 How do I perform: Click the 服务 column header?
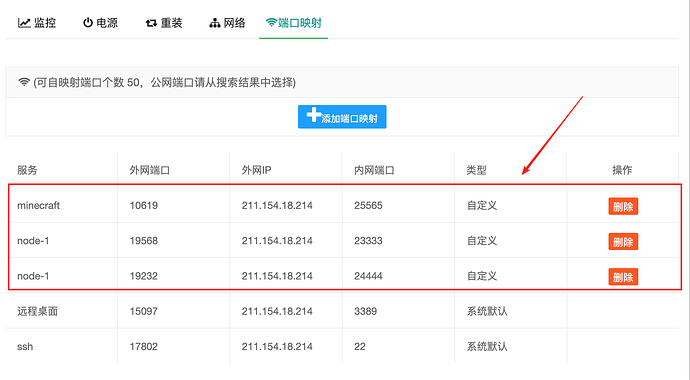(27, 170)
